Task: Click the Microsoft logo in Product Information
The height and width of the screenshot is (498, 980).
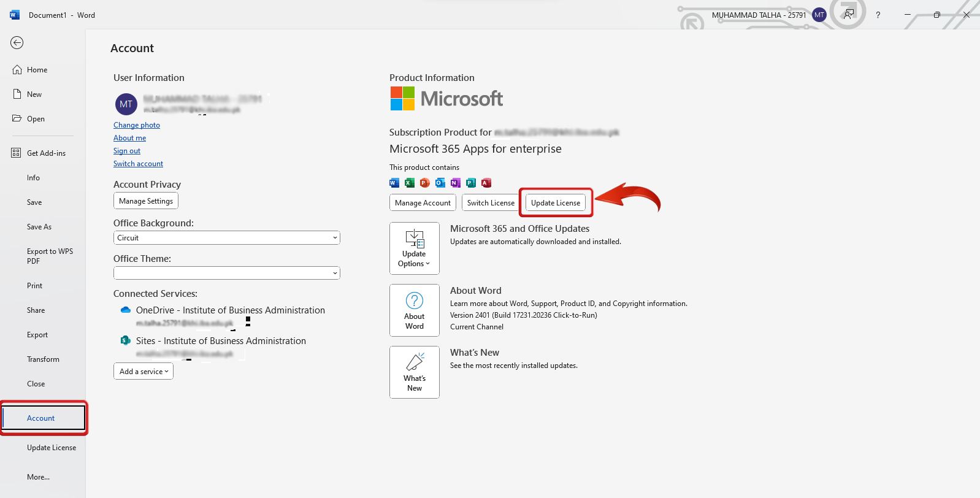Action: (x=446, y=98)
